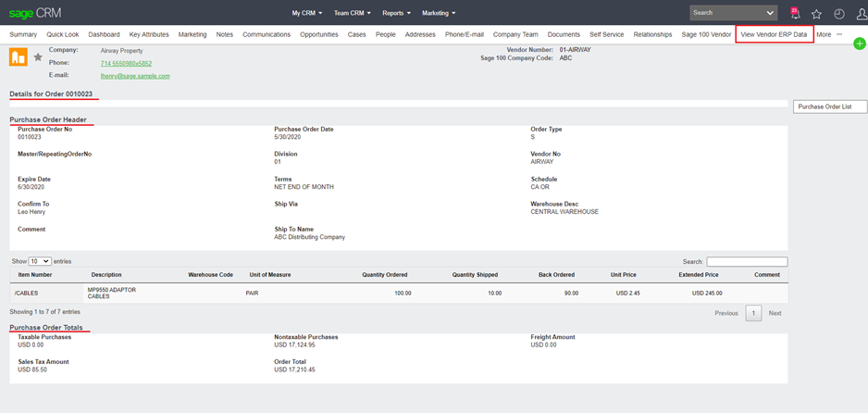This screenshot has width=868, height=413.
Task: Go to the Next page of entries
Action: pyautogui.click(x=775, y=313)
